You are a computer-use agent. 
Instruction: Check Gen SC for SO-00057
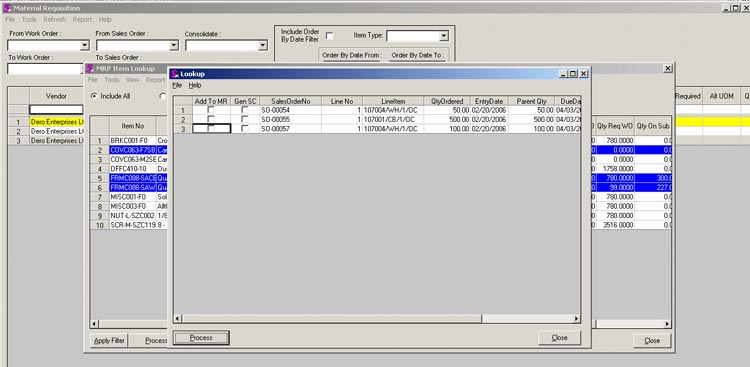click(x=245, y=128)
